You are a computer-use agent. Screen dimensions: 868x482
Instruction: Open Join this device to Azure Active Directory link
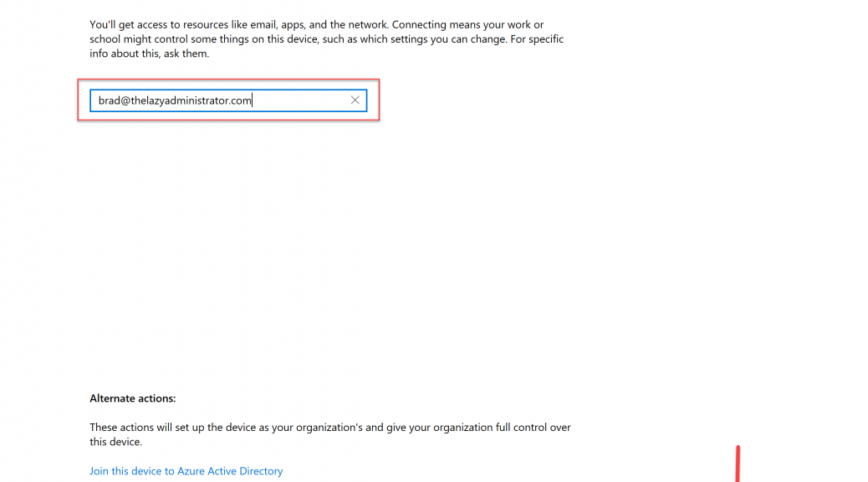point(186,471)
